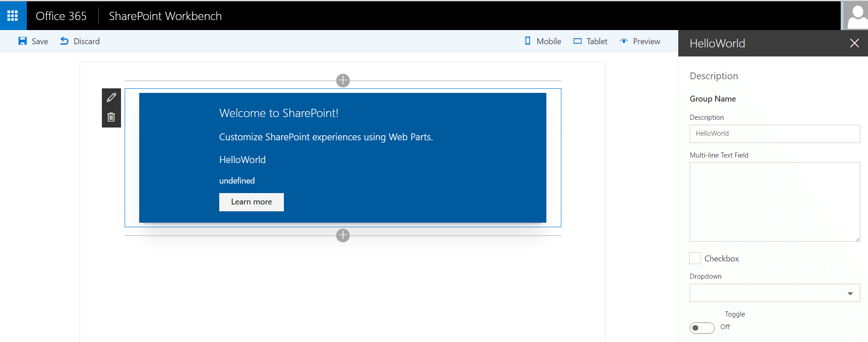868x342 pixels.
Task: Click the Discard undo arrow icon
Action: click(64, 41)
